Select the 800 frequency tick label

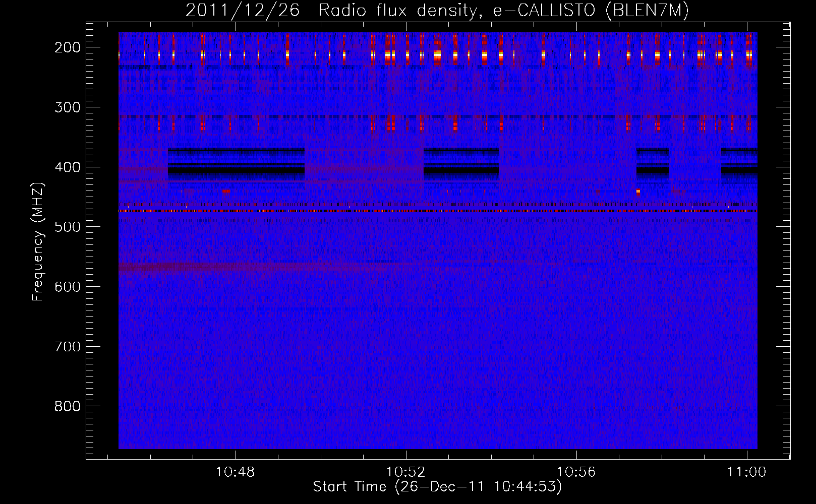pos(68,406)
